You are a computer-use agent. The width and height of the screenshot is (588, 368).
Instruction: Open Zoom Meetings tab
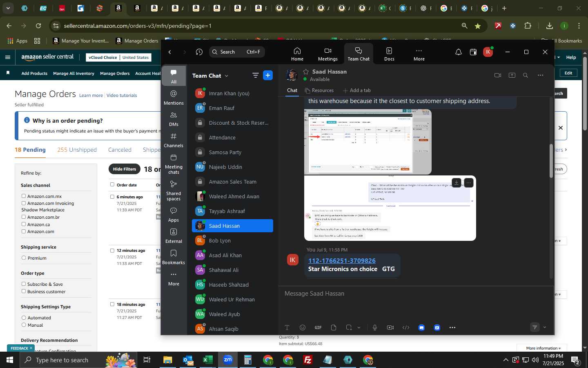(x=327, y=54)
